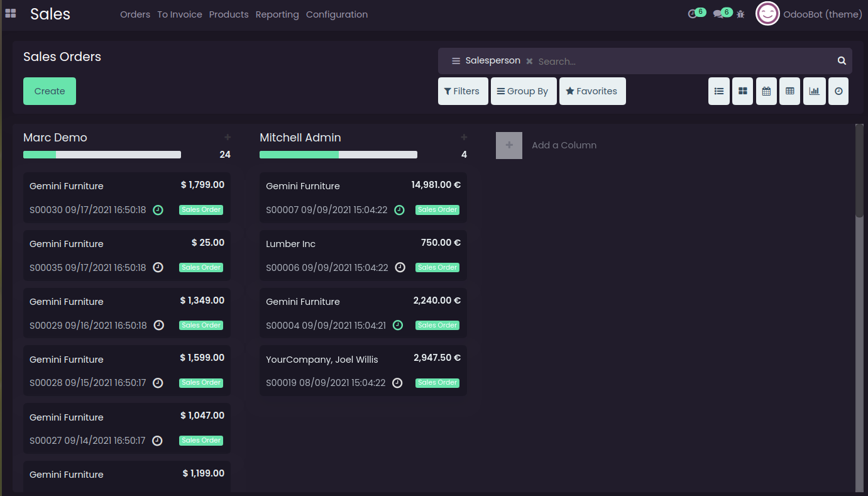Open the Reporting menu
The height and width of the screenshot is (496, 868).
(277, 14)
